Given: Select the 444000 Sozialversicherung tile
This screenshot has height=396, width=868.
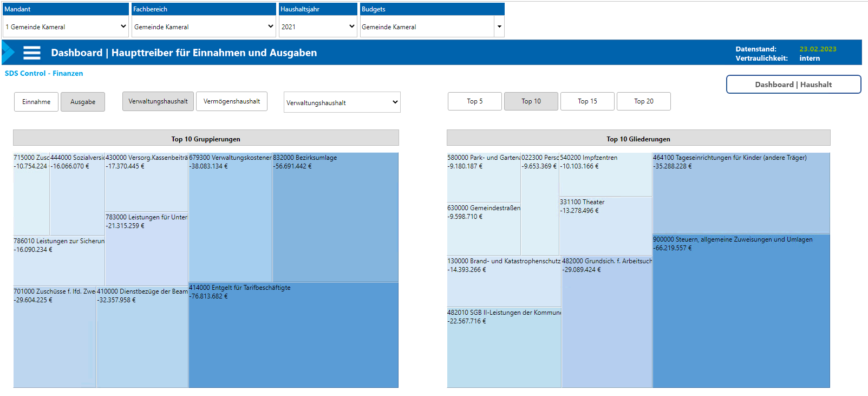Looking at the screenshot, I should pos(77,194).
